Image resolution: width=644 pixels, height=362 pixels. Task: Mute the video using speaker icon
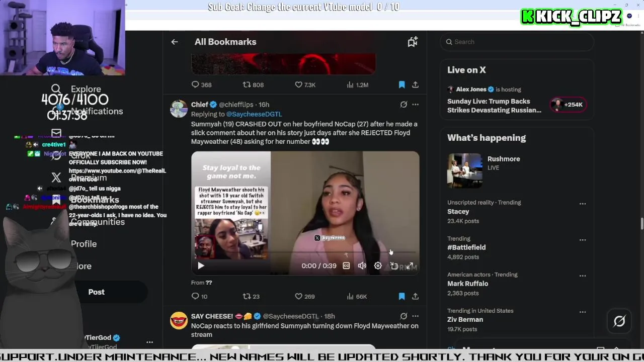click(362, 265)
